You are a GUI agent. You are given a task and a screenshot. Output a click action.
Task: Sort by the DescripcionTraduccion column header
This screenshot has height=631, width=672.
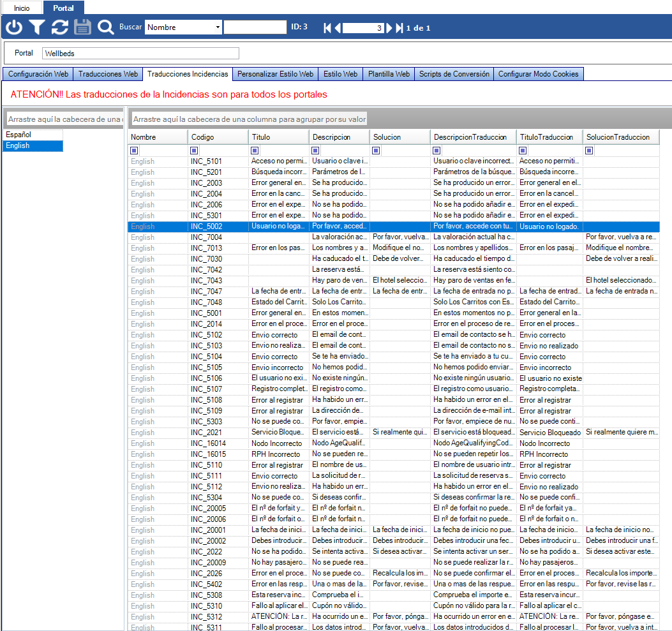pos(473,137)
